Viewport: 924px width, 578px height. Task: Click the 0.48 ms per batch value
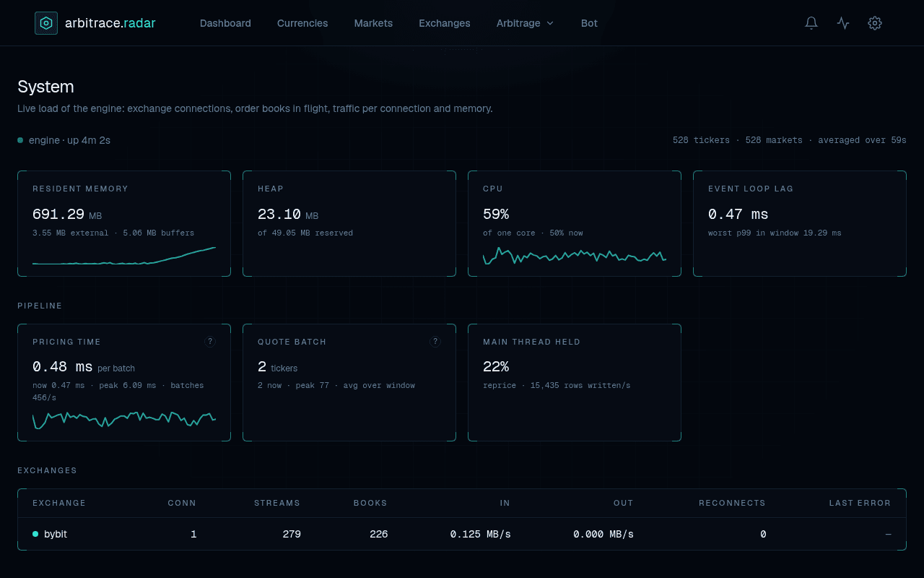(x=84, y=367)
